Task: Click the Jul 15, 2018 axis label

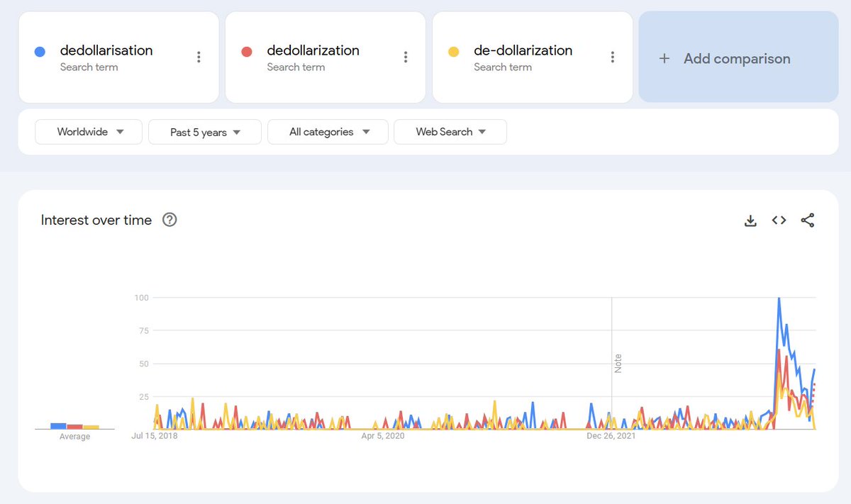Action: pos(155,436)
